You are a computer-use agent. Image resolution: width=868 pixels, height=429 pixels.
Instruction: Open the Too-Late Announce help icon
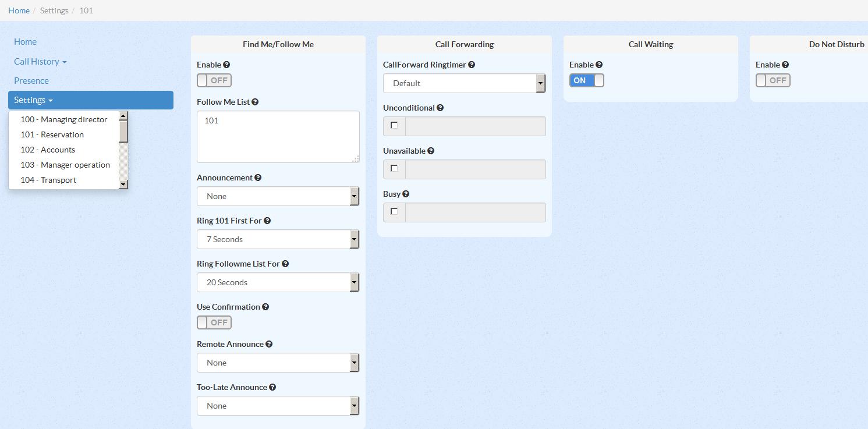coord(272,387)
